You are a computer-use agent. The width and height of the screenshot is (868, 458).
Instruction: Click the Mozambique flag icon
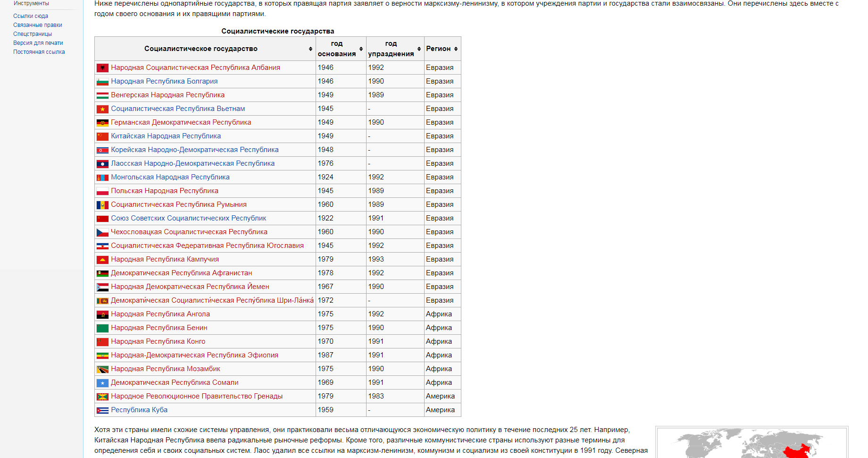click(x=102, y=369)
